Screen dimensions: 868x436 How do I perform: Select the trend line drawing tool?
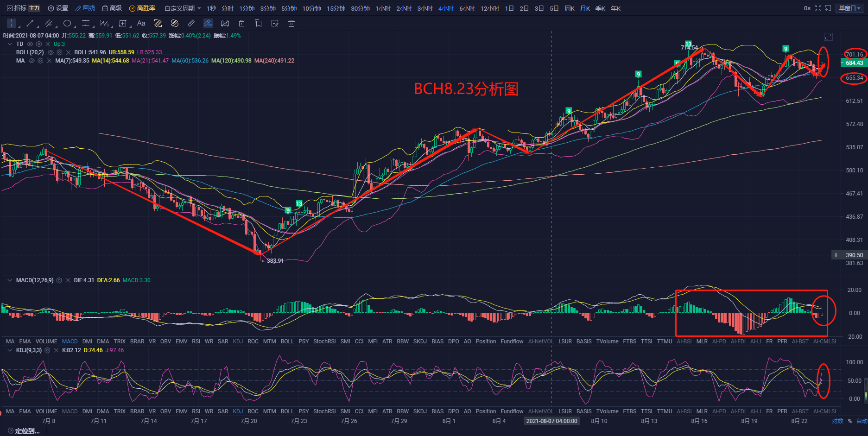[30, 23]
